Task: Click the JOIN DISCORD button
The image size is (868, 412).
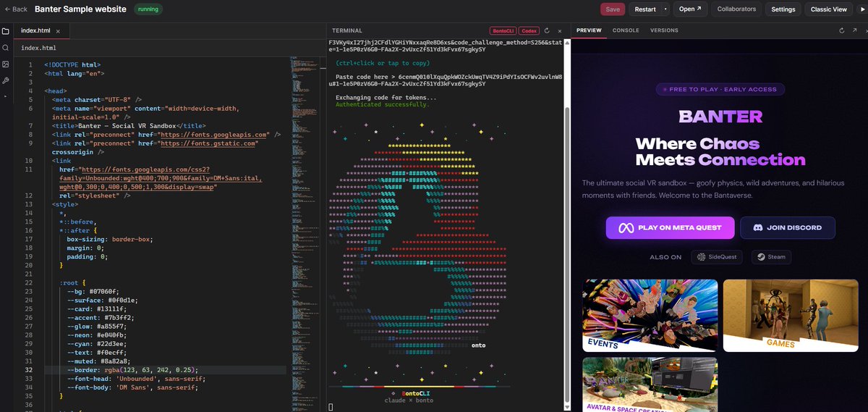Action: tap(787, 227)
